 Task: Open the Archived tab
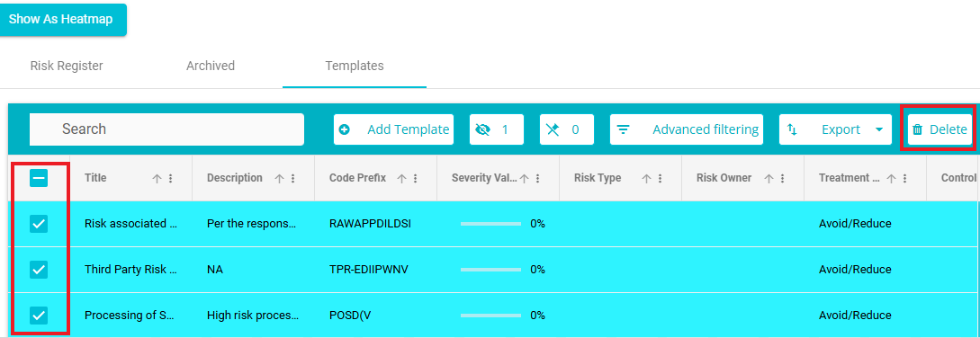211,66
